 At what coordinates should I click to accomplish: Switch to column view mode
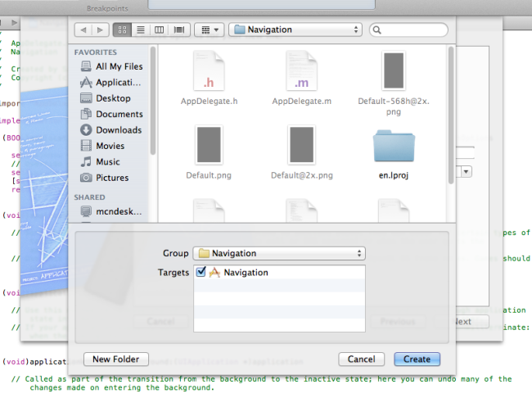pos(159,29)
